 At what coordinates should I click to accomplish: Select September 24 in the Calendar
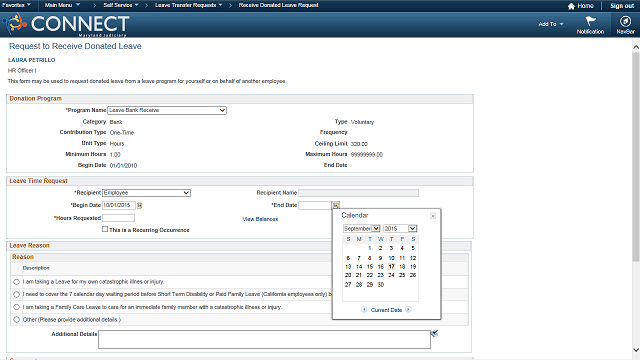(x=391, y=275)
